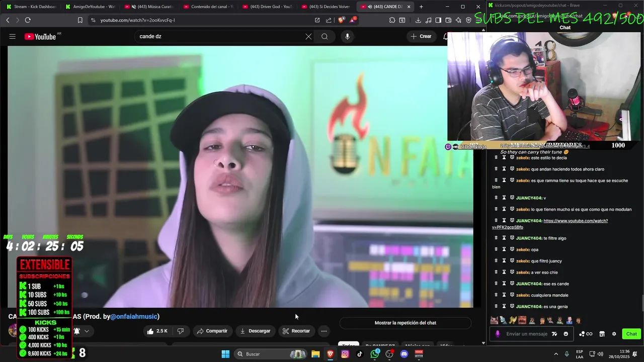Screen dimensions: 644x362
Task: Open Brave Rewards triangle icon
Action: tap(353, 20)
